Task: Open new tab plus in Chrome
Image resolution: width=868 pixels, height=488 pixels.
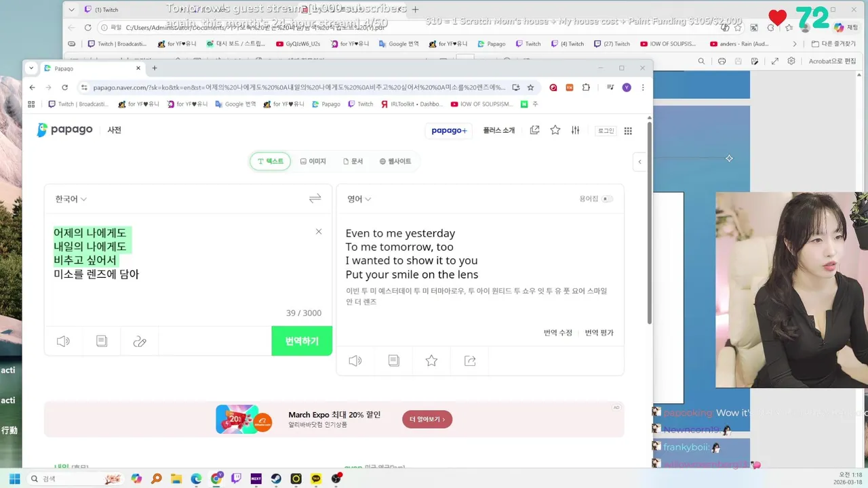Action: tap(155, 68)
